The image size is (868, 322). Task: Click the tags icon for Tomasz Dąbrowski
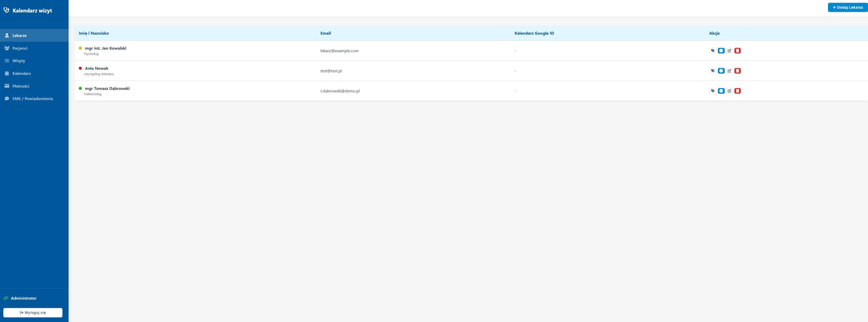712,91
